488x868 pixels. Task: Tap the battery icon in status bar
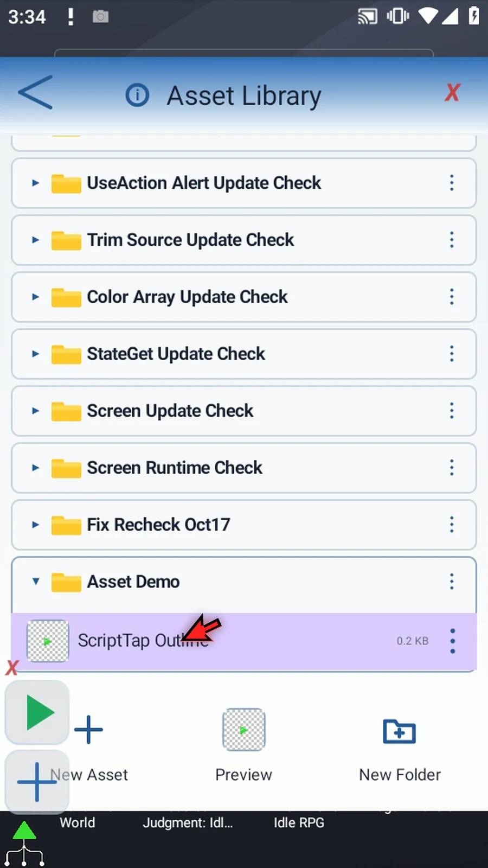point(473,16)
